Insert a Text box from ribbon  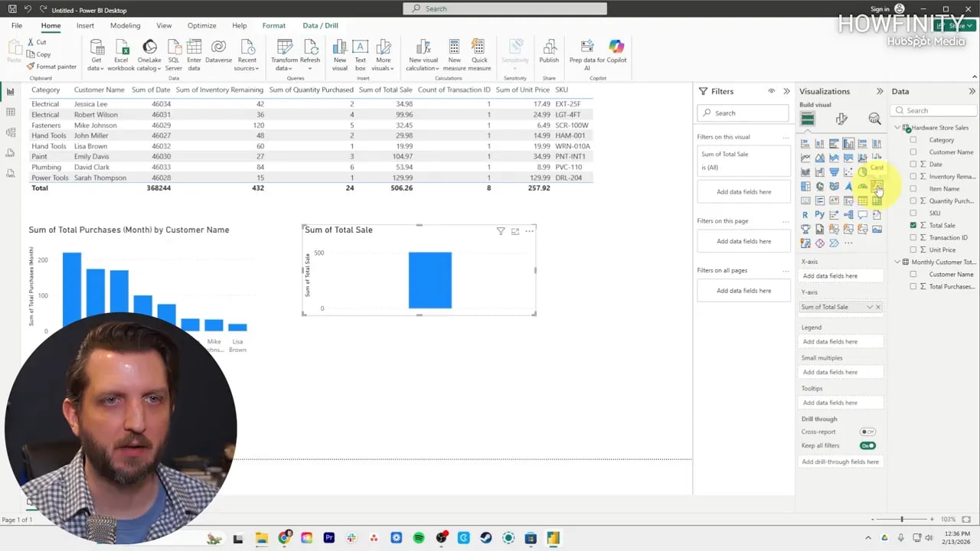pyautogui.click(x=360, y=55)
